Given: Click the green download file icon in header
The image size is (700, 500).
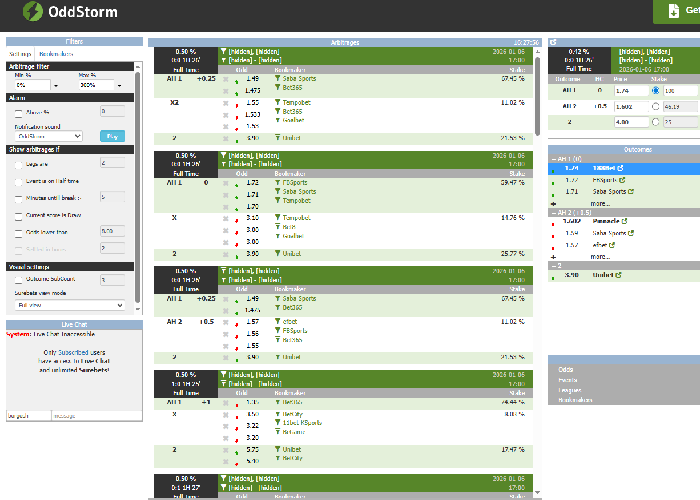Looking at the screenshot, I should 674,11.
